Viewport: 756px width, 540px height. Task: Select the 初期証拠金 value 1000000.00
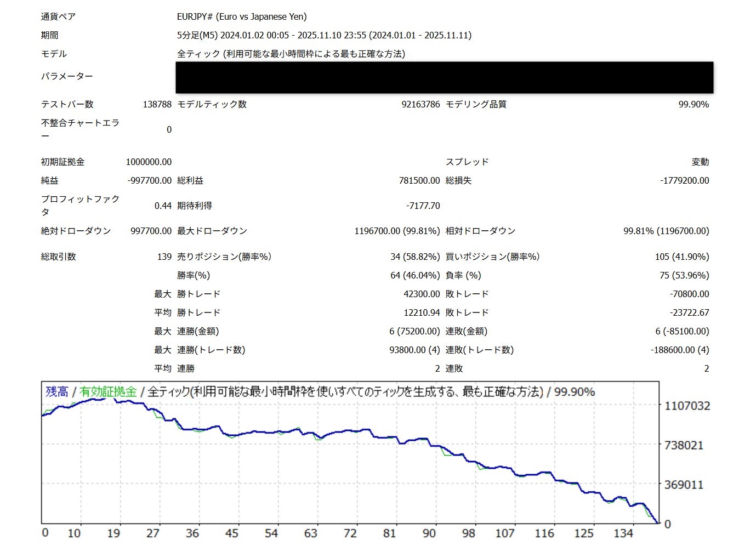click(149, 162)
